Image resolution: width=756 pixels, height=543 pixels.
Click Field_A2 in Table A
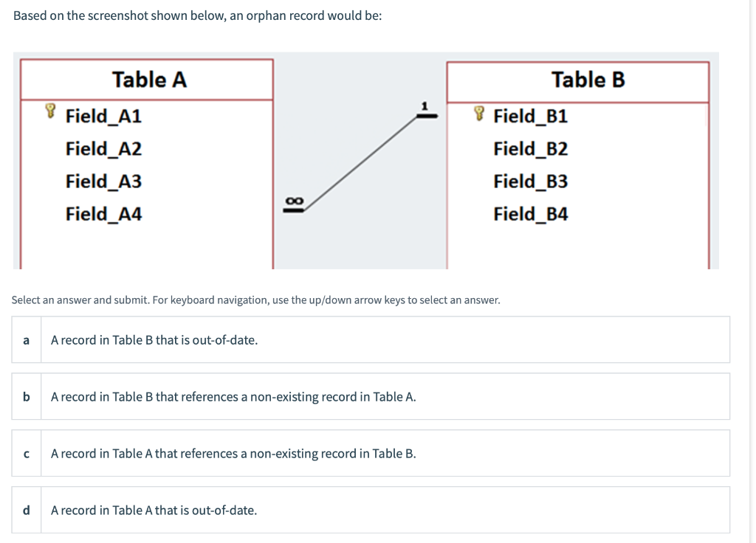point(103,149)
